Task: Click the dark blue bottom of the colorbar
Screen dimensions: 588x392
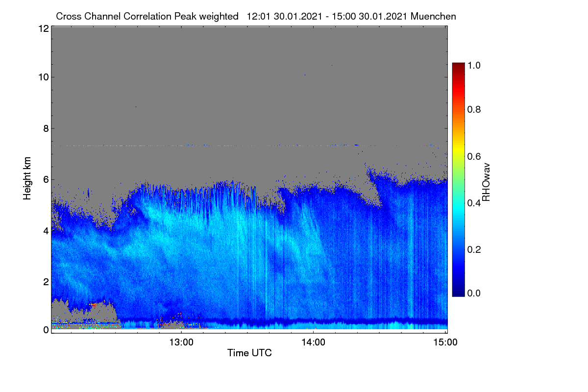Action: coord(458,293)
